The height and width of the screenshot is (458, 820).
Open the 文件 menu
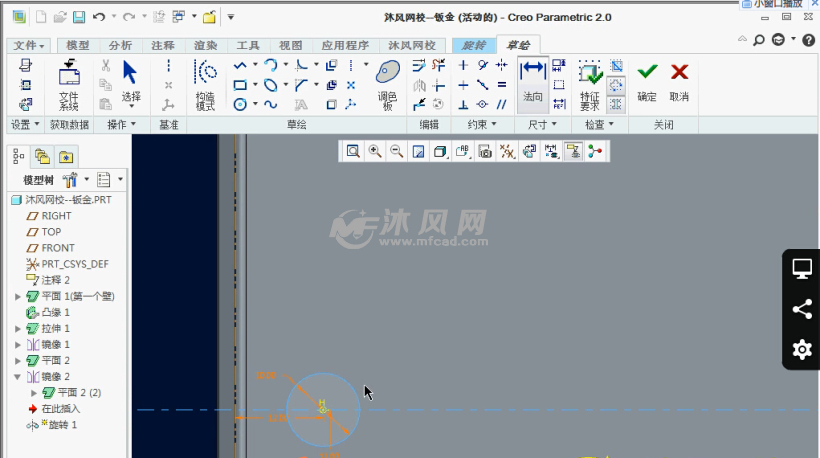tap(29, 45)
